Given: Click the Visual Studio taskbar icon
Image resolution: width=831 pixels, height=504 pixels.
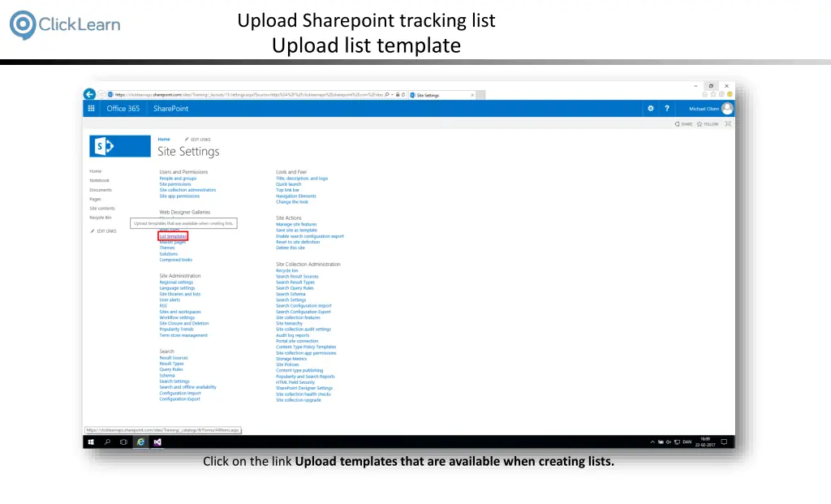Looking at the screenshot, I should coord(157,442).
